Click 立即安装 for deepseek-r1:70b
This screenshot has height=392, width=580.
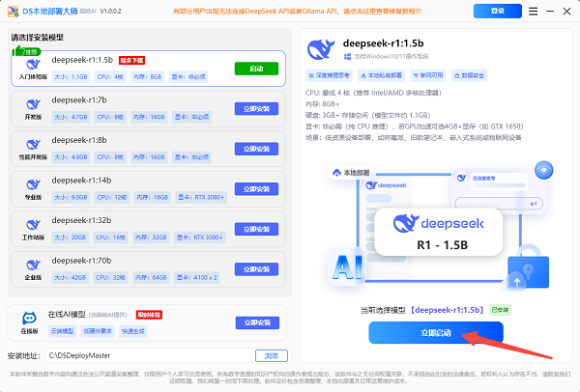click(256, 269)
